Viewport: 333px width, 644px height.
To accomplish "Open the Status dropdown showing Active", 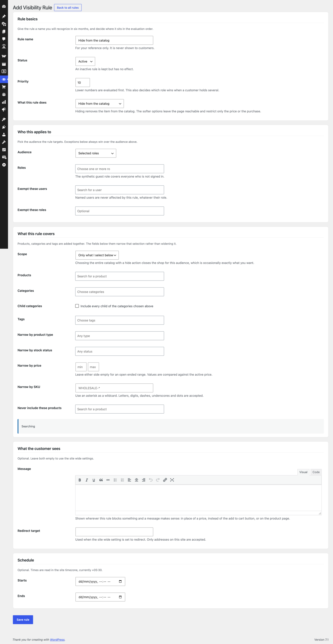I will [x=85, y=61].
